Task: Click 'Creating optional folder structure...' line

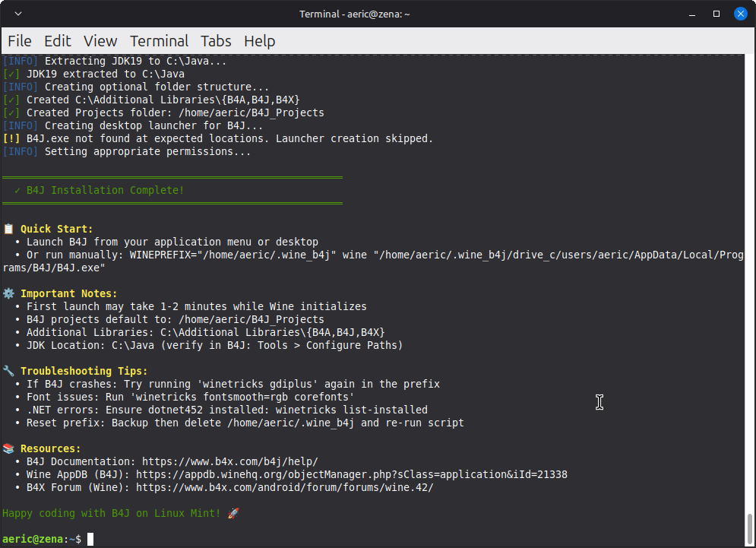Action: pyautogui.click(x=136, y=87)
